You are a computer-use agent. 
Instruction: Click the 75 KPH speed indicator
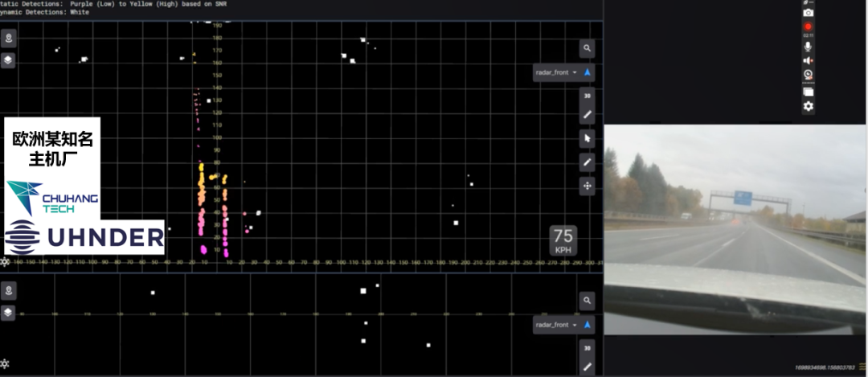pos(563,241)
